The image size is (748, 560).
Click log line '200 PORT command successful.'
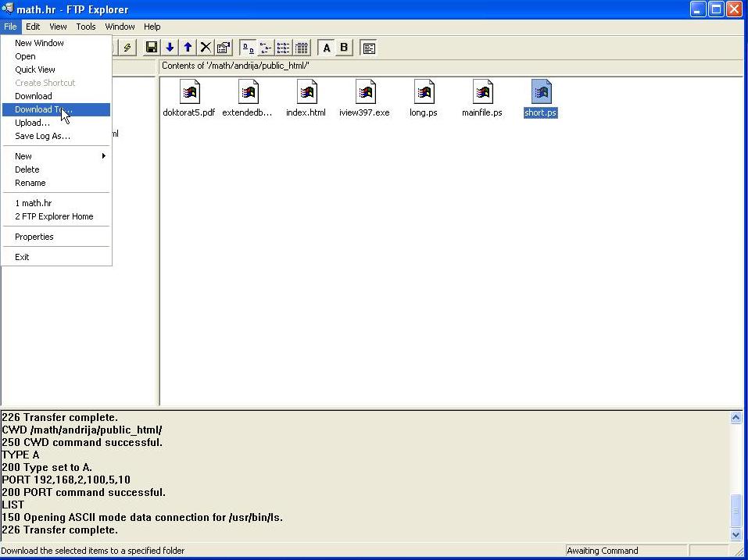coord(84,492)
